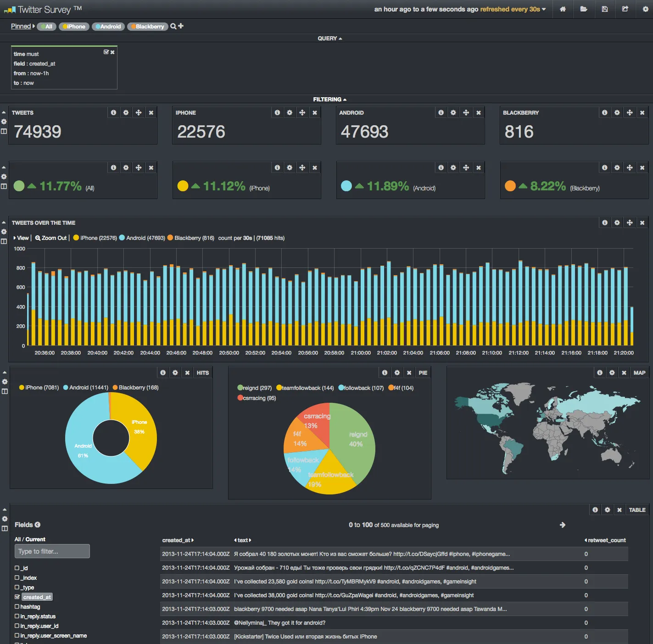Image resolution: width=653 pixels, height=644 pixels.
Task: Open settings gear of PIE panel
Action: (x=397, y=372)
